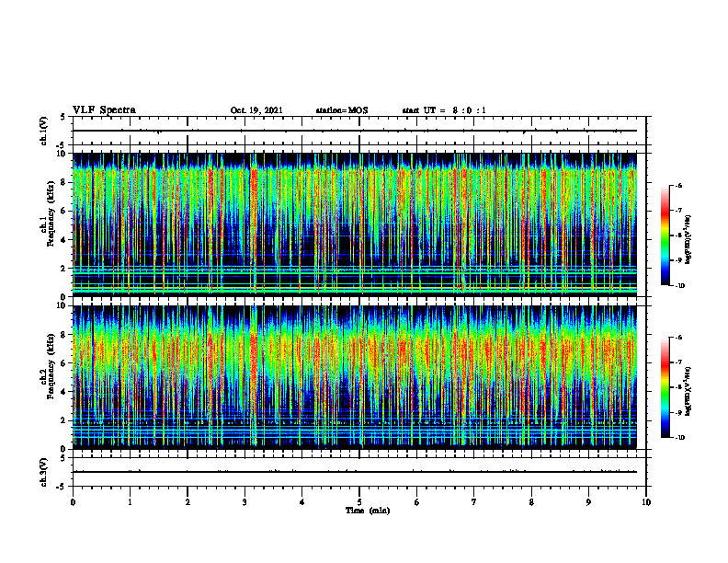Click the "ch.3(V)" waveform axis label
728x563 pixels.
(44, 472)
